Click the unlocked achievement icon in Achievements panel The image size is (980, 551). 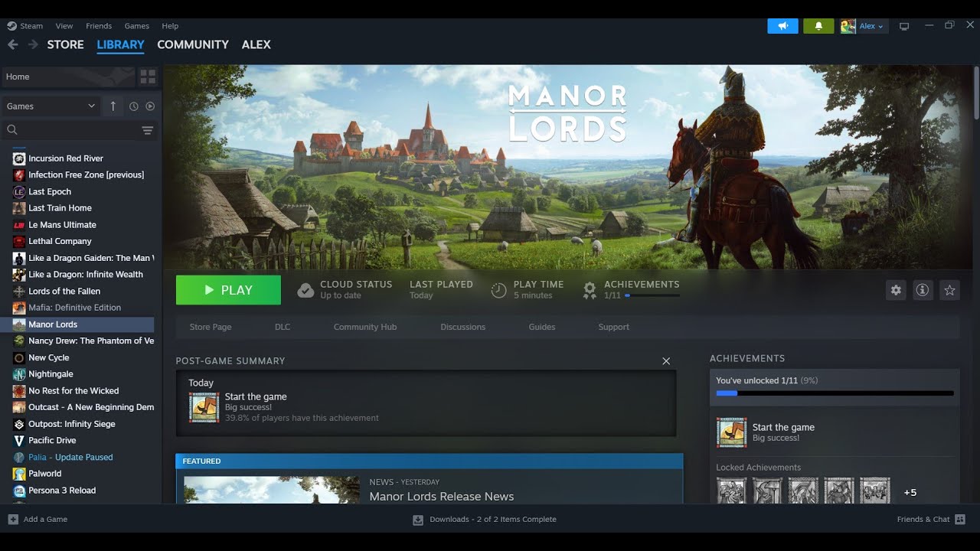(x=731, y=432)
